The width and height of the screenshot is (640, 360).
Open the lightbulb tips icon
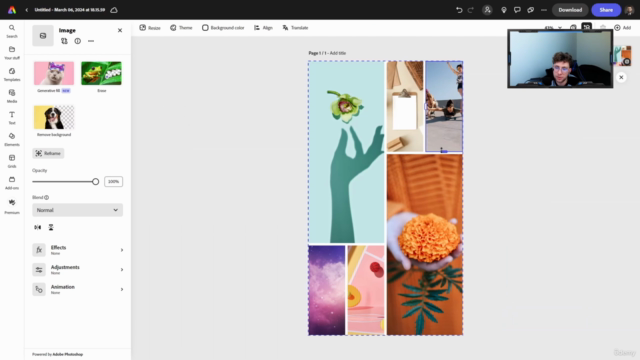tap(504, 10)
